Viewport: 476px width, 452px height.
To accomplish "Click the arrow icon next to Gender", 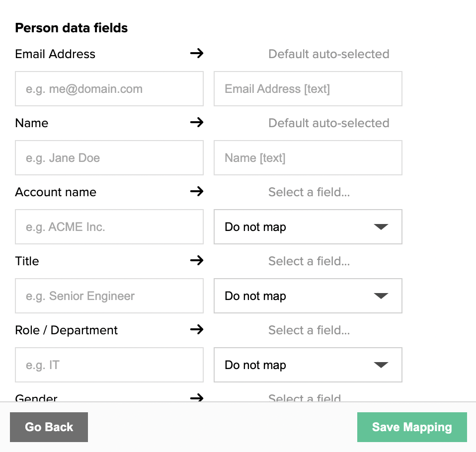I will pos(197,397).
